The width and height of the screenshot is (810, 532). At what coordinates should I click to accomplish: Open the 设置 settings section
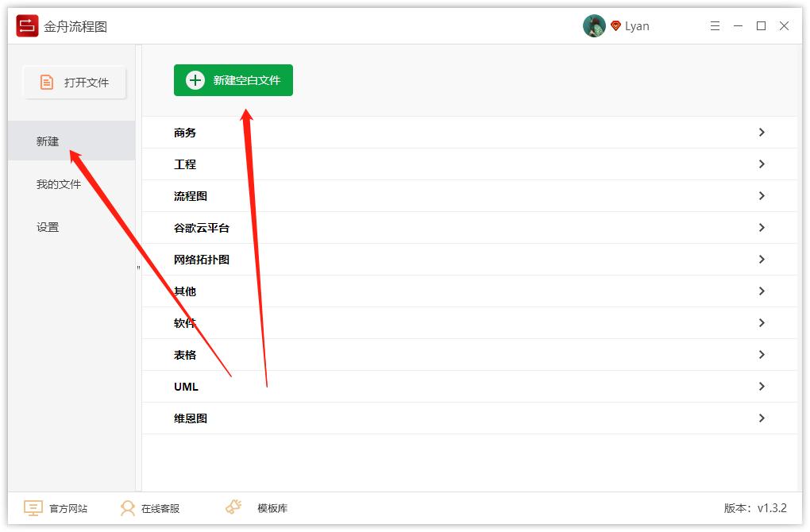tap(48, 226)
